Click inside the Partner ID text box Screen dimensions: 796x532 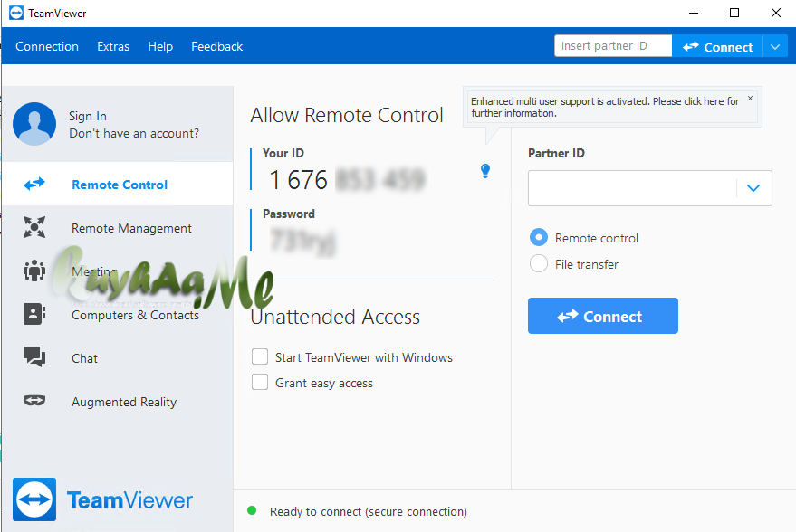tap(632, 188)
